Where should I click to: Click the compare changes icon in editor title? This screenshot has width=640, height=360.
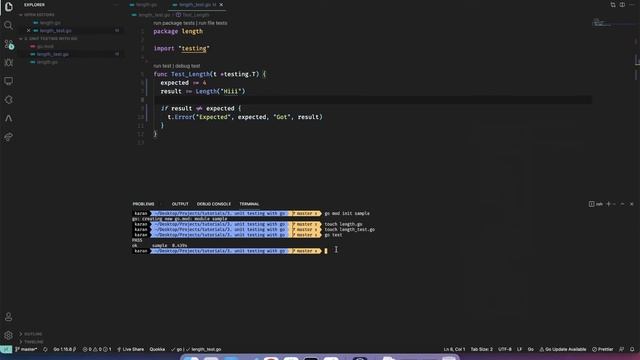[613, 4]
